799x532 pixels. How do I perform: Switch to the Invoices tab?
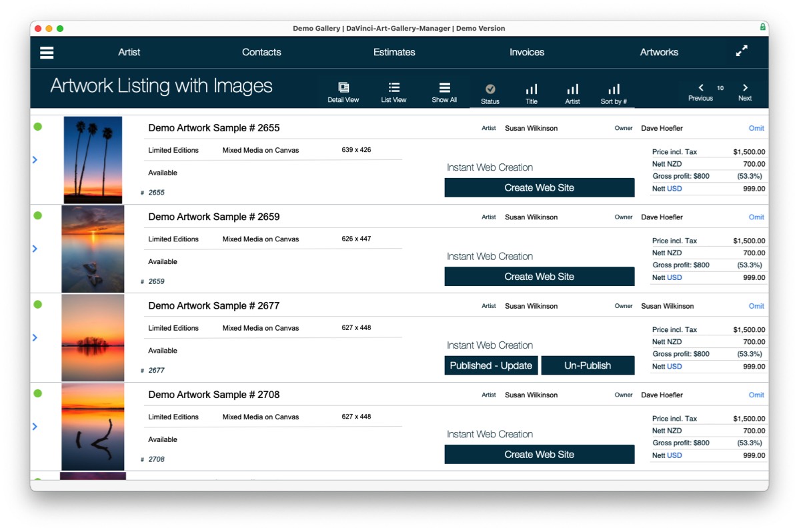(526, 52)
